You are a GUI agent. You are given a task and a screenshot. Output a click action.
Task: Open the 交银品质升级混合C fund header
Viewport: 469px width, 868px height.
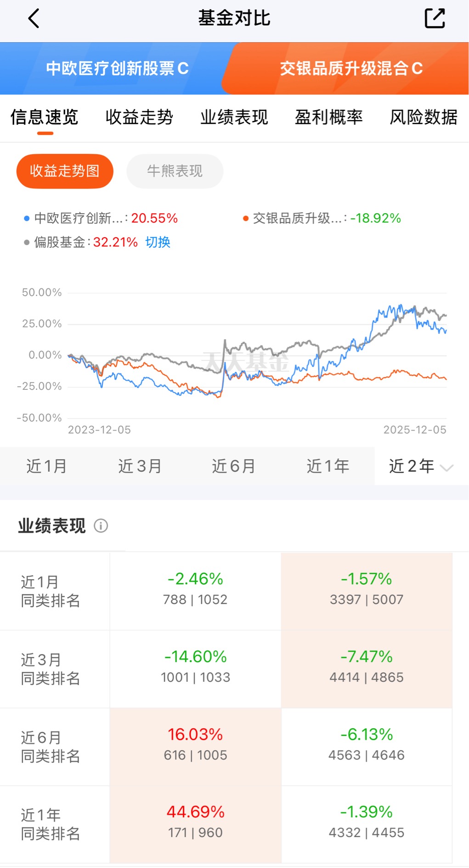(351, 69)
